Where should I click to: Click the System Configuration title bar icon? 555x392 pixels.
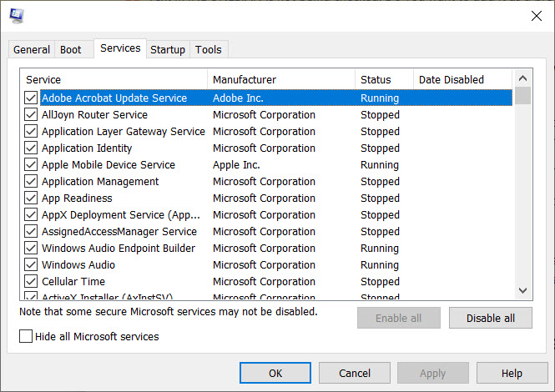tap(17, 16)
